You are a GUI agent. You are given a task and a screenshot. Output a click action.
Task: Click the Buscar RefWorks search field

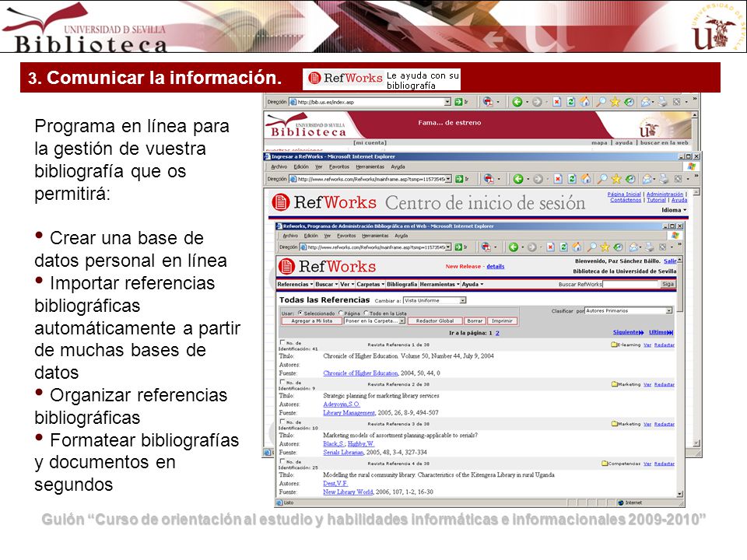[630, 284]
